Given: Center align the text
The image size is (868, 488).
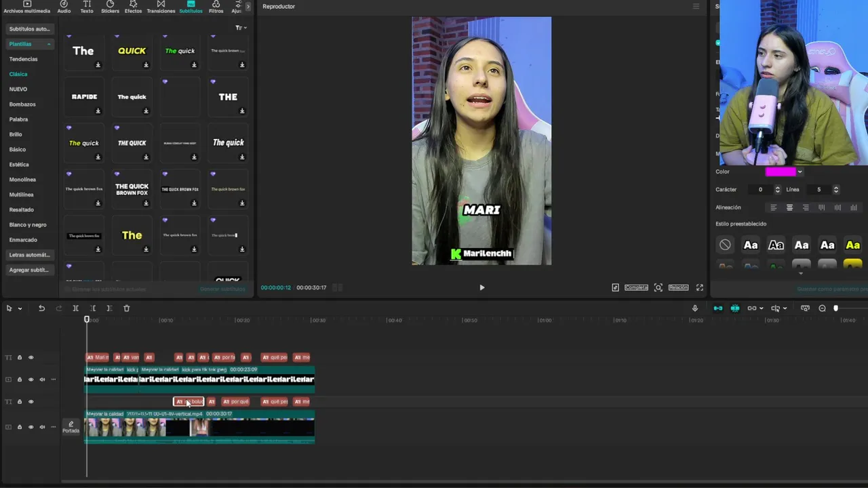Looking at the screenshot, I should 789,207.
